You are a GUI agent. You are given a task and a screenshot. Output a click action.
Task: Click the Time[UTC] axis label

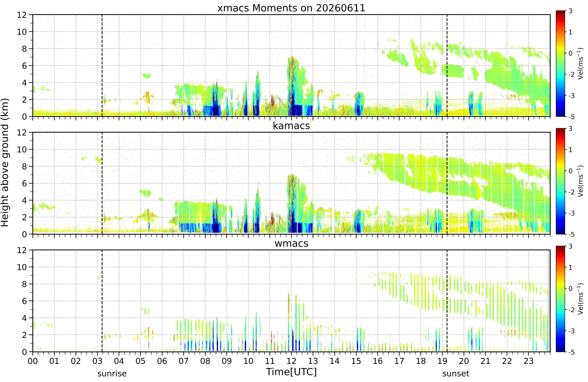tap(291, 372)
